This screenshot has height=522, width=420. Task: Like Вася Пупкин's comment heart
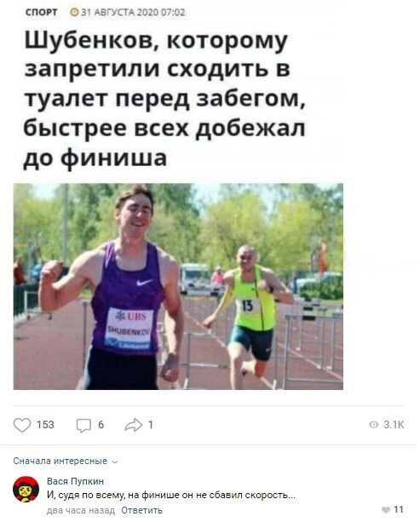pos(386,510)
